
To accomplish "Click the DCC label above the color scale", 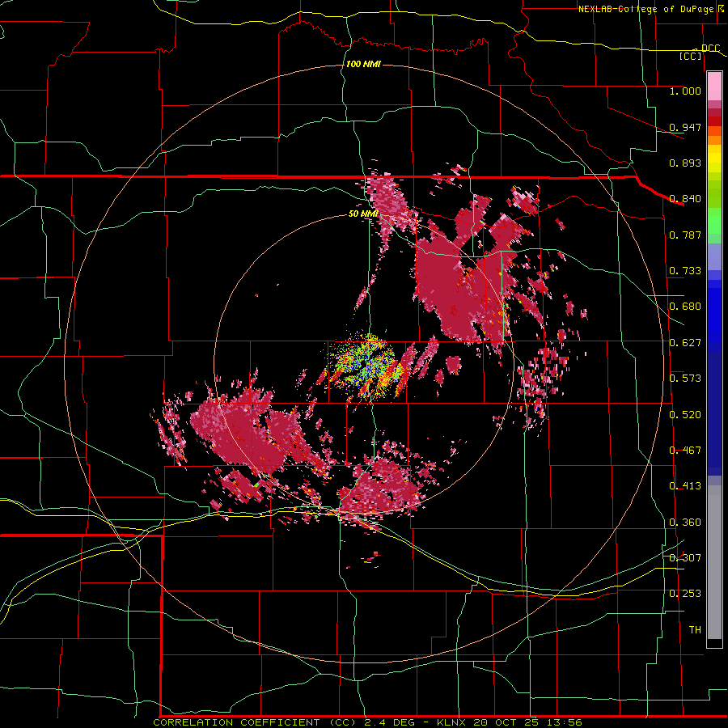I will tap(710, 48).
